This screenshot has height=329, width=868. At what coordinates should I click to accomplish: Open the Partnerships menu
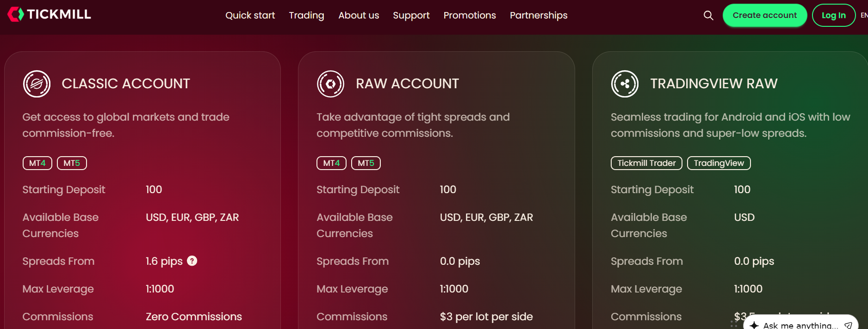point(539,15)
